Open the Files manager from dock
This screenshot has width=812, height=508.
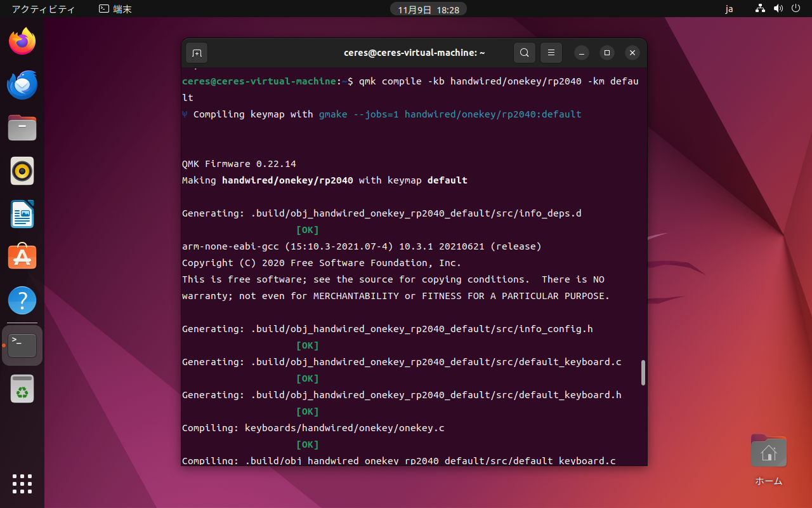[22, 128]
